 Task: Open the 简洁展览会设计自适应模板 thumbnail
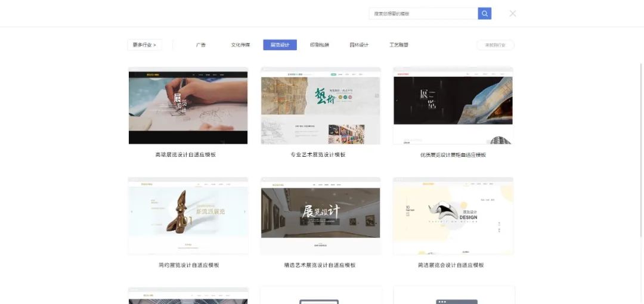453,216
